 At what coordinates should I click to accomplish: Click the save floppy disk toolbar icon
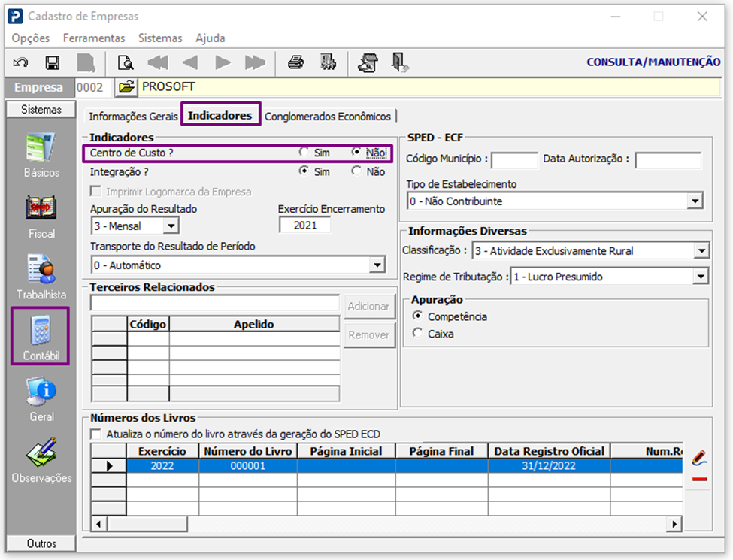(x=53, y=63)
